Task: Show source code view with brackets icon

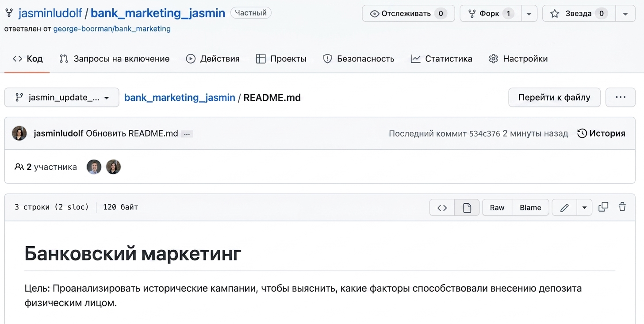Action: coord(442,208)
